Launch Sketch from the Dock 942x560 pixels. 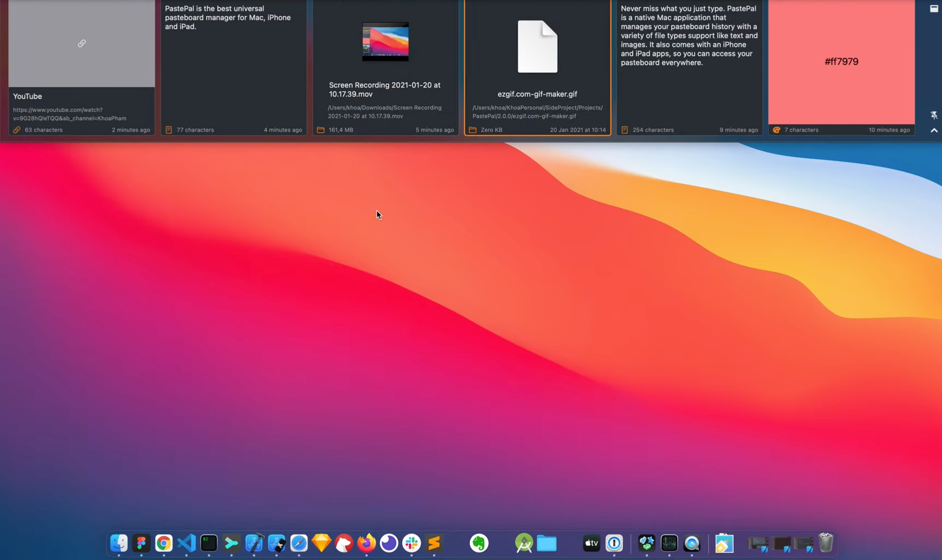(x=321, y=543)
